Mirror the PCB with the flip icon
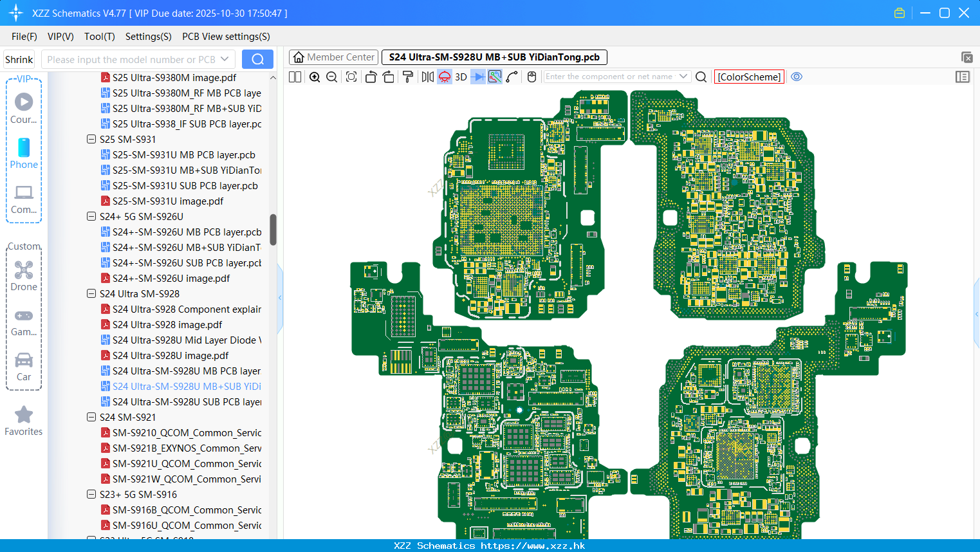The image size is (980, 552). point(428,77)
